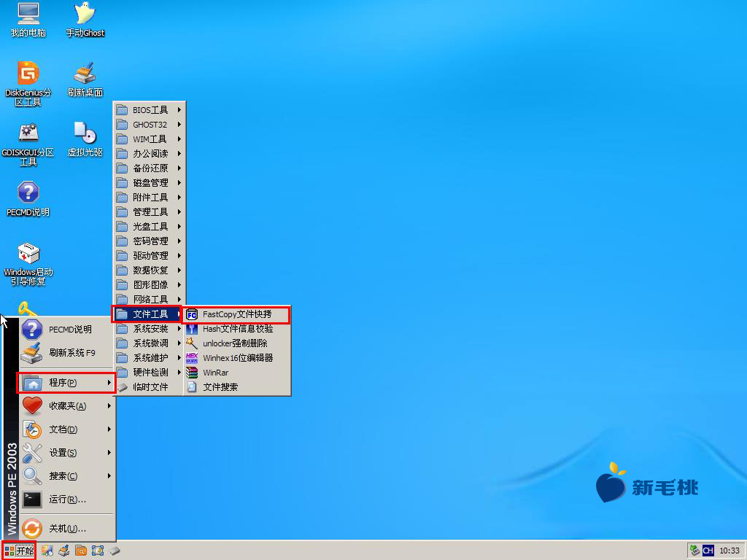747x560 pixels.
Task: Click the network tray icon near the clock
Action: pyautogui.click(x=695, y=551)
